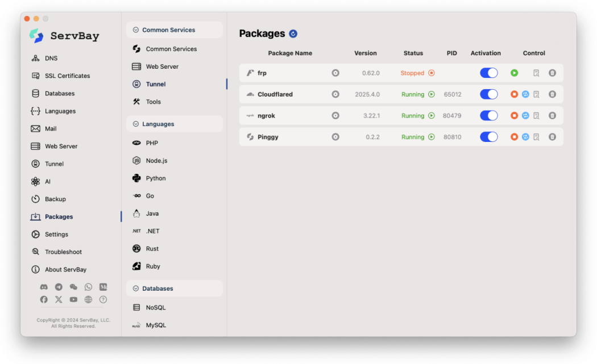Remove the Pinggy package via trash icon
The height and width of the screenshot is (364, 597).
pyautogui.click(x=552, y=137)
